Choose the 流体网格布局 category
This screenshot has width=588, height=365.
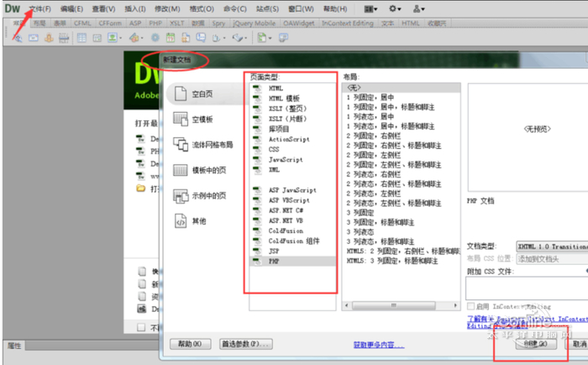click(203, 145)
